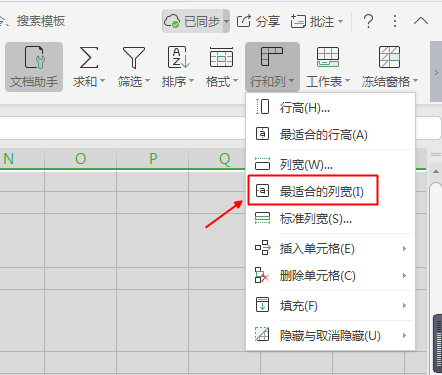442x375 pixels.
Task: Click the 格式 format icon
Action: pos(221,57)
